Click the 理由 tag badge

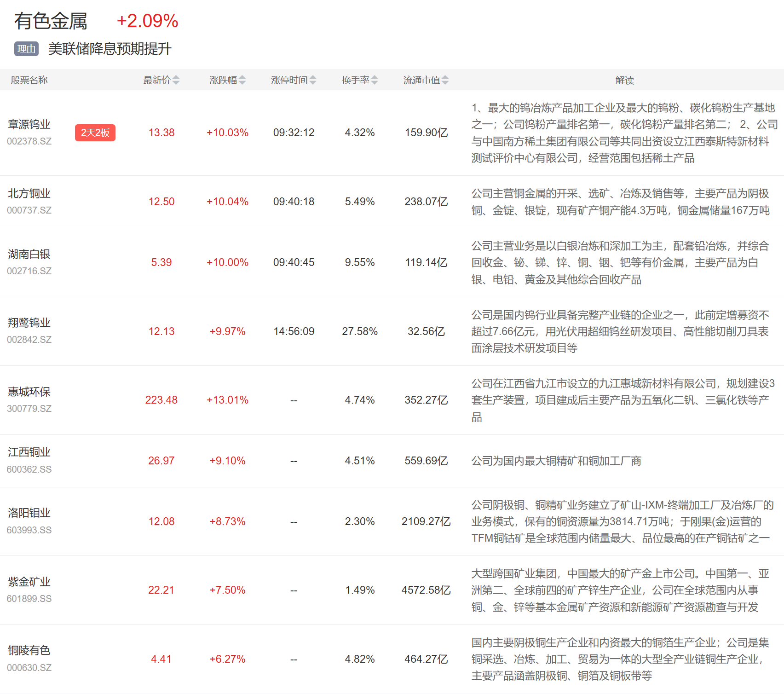26,49
